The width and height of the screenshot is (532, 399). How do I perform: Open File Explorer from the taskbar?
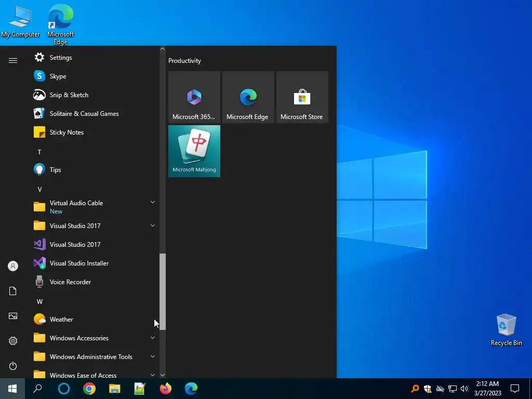pos(115,389)
